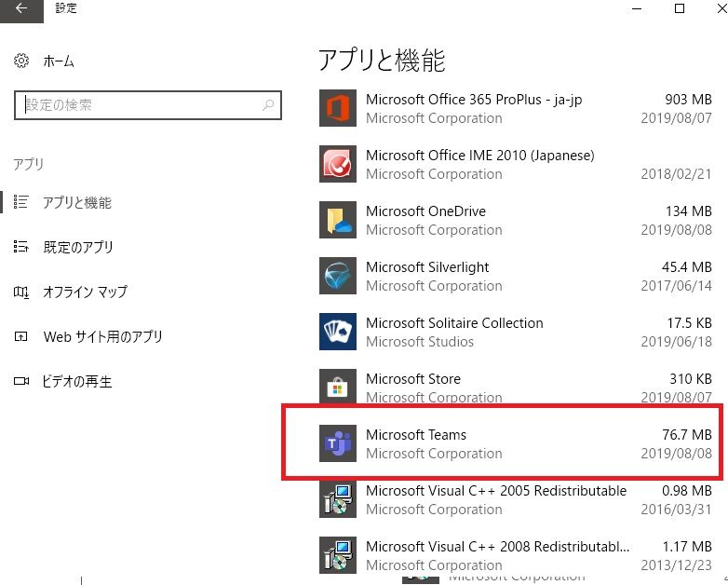Screen dimensions: 728x585
Task: Click the 2013/12/23 install date
Action: (x=676, y=565)
